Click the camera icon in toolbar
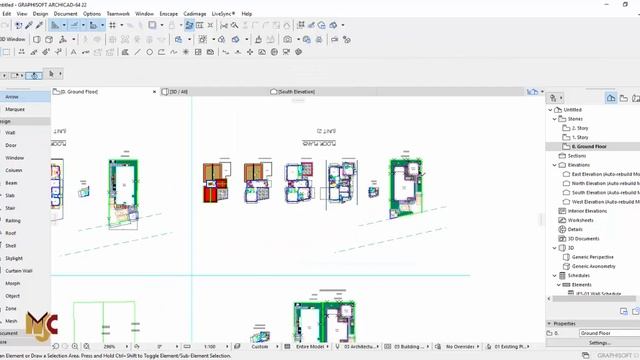Viewport: 640px width, 360px height. pyautogui.click(x=288, y=39)
